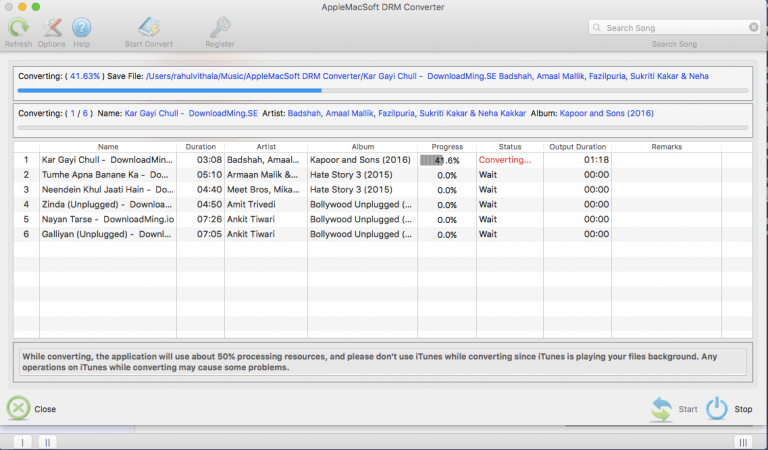Sort by the Status column header
Viewport: 768px width, 450px height.
510,147
